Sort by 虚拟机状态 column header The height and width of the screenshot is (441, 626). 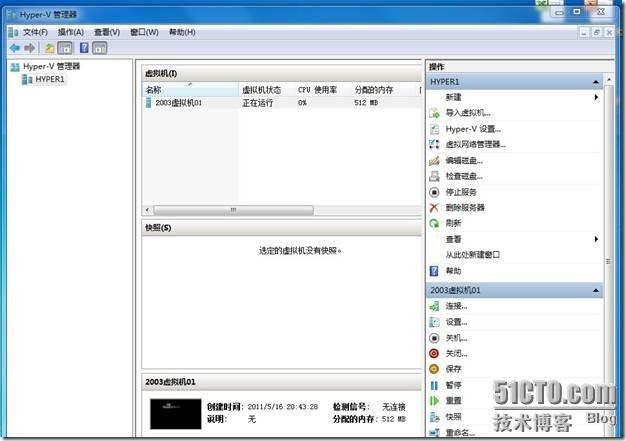(266, 90)
